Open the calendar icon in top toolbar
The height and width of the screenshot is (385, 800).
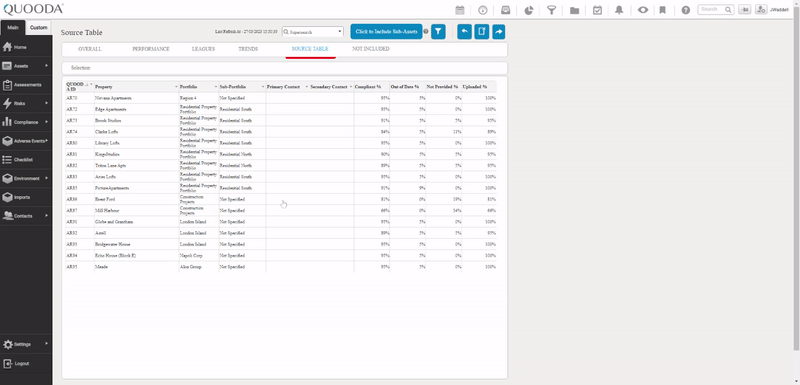pos(460,10)
